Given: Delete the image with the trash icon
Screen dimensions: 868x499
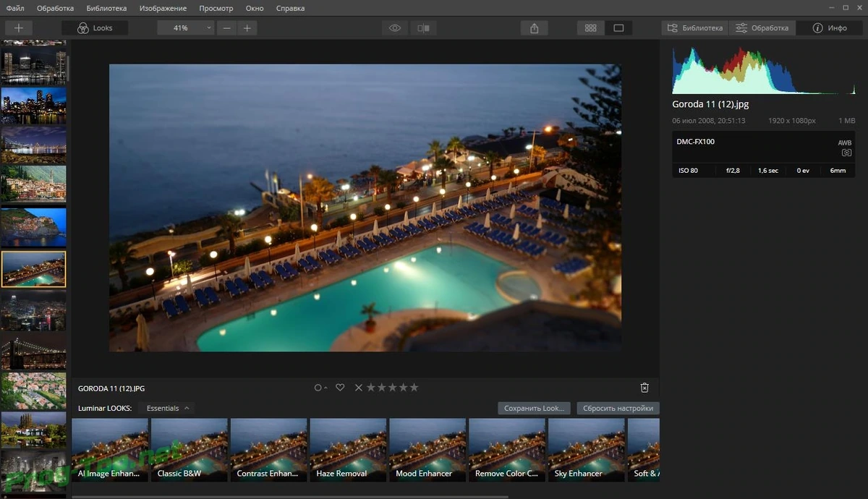Looking at the screenshot, I should pos(645,388).
